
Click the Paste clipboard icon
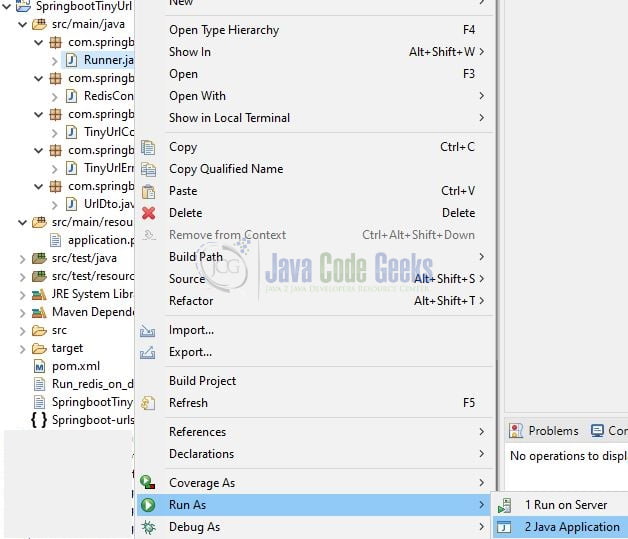pos(148,191)
